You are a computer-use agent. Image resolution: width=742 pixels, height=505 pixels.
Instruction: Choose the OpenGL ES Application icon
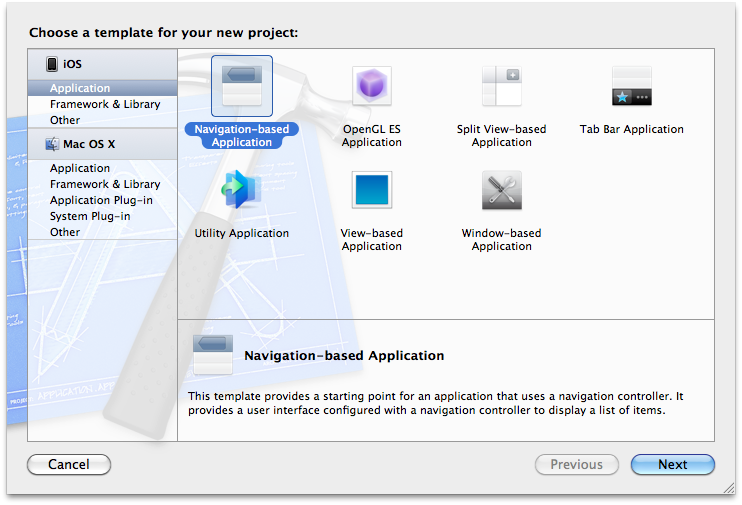(x=371, y=87)
